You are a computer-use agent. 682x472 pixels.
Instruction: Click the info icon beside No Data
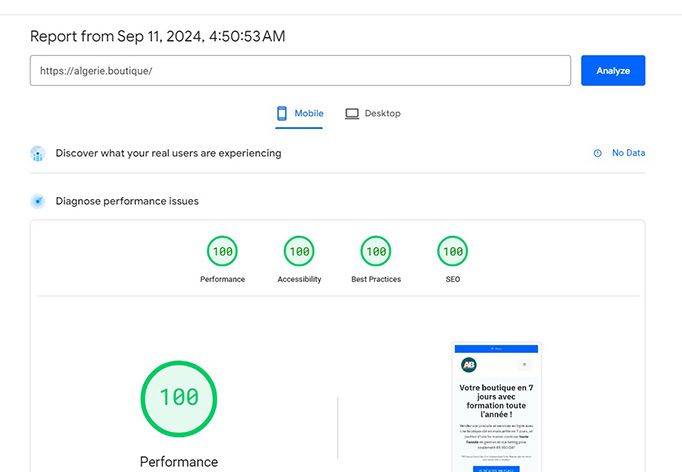598,154
